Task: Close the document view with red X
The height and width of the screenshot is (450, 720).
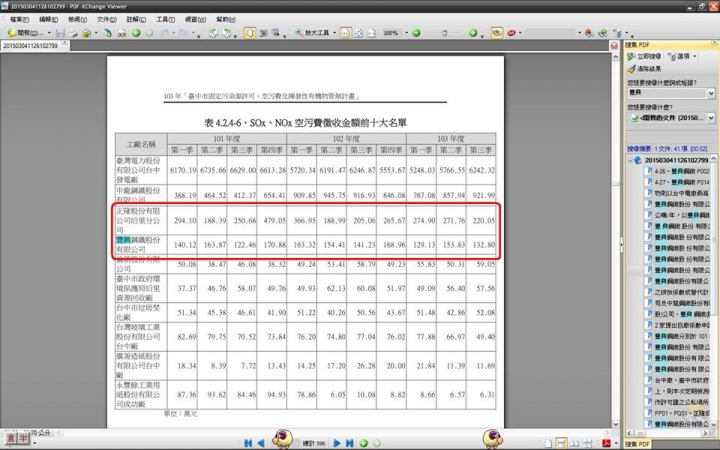Action: tap(614, 46)
